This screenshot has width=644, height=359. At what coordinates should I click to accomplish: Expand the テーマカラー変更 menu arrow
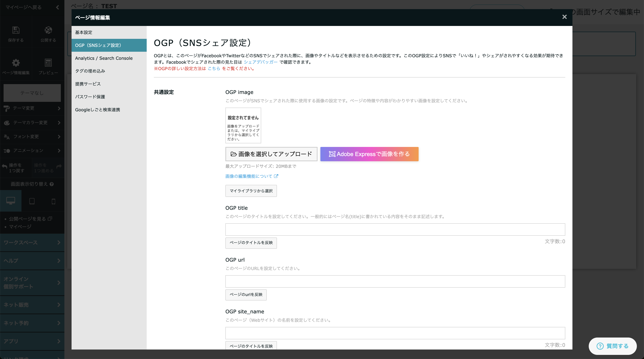[59, 123]
